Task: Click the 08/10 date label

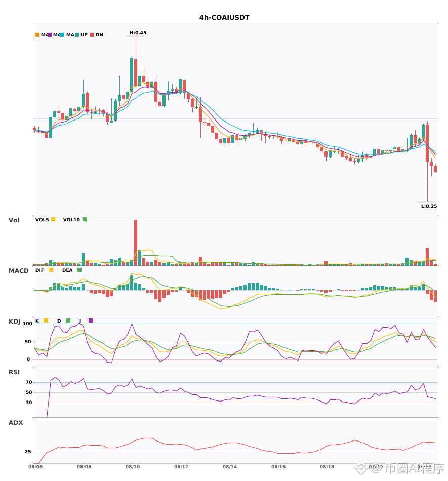Action: (133, 467)
